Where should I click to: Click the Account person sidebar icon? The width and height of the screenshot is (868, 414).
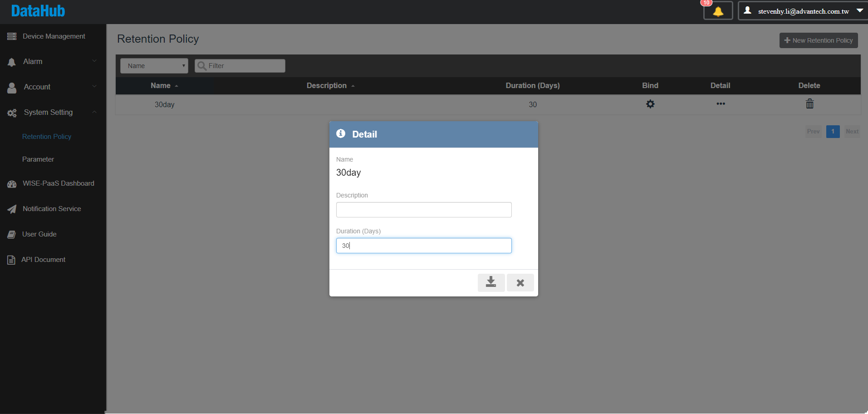[x=12, y=88]
